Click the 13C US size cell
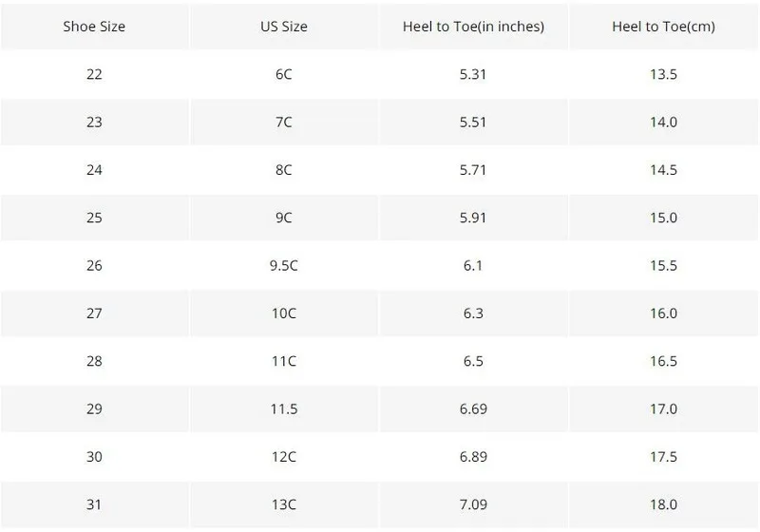760x532 pixels. (284, 504)
